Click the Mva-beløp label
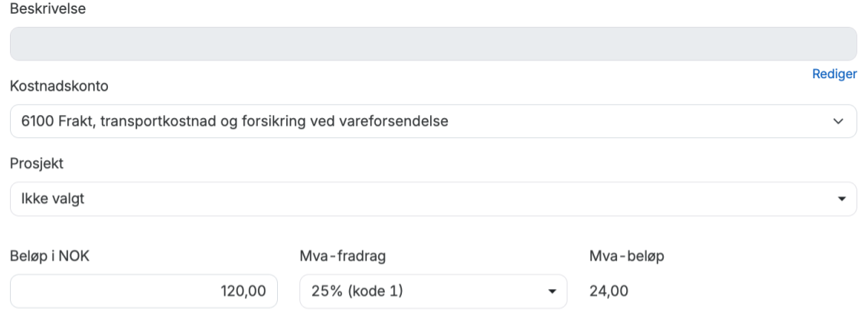Screen dimensions: 868x312 coord(625,256)
